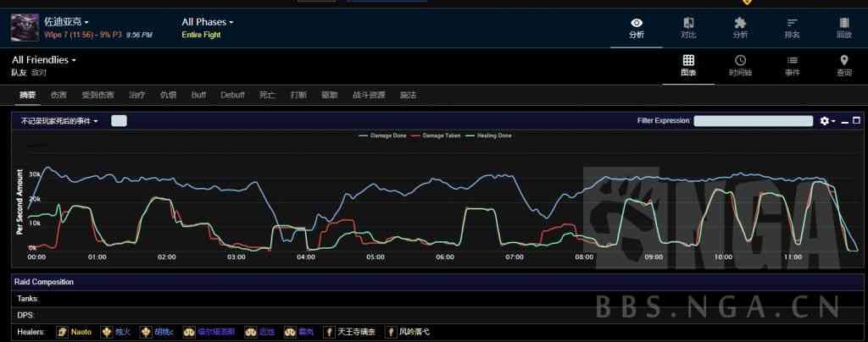Click the priest icon next to 胡桃c
The image size is (868, 342).
tap(146, 332)
